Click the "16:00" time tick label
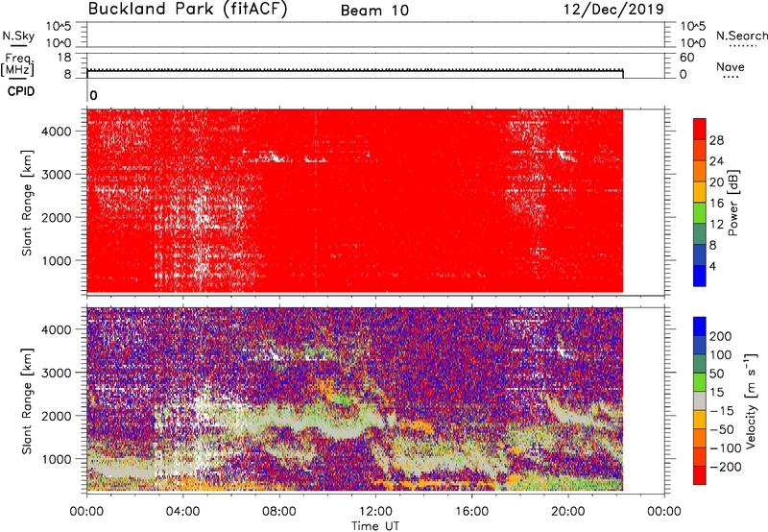The image size is (768, 532). pyautogui.click(x=471, y=512)
